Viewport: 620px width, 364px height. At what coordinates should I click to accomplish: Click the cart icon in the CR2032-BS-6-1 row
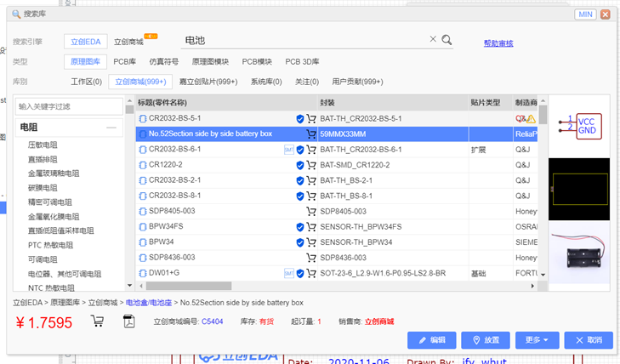311,150
